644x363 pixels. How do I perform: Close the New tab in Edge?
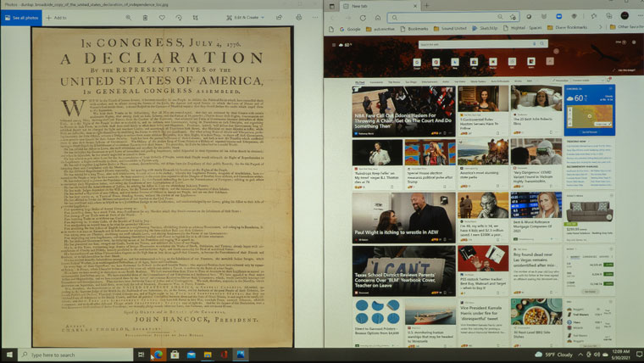[x=415, y=6]
